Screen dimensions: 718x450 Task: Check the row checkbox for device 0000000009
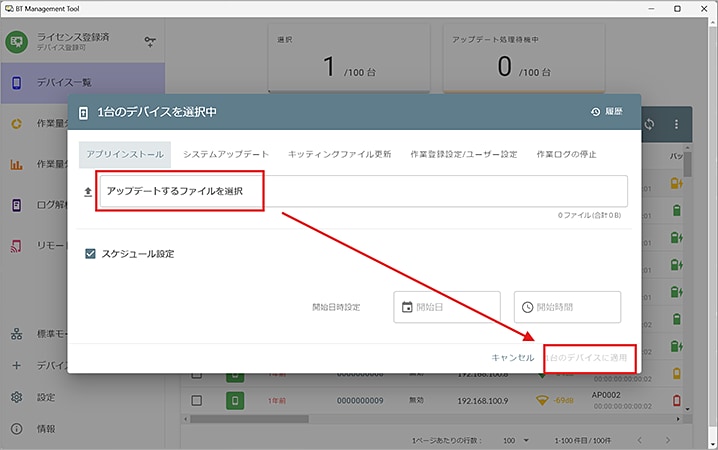click(x=196, y=400)
